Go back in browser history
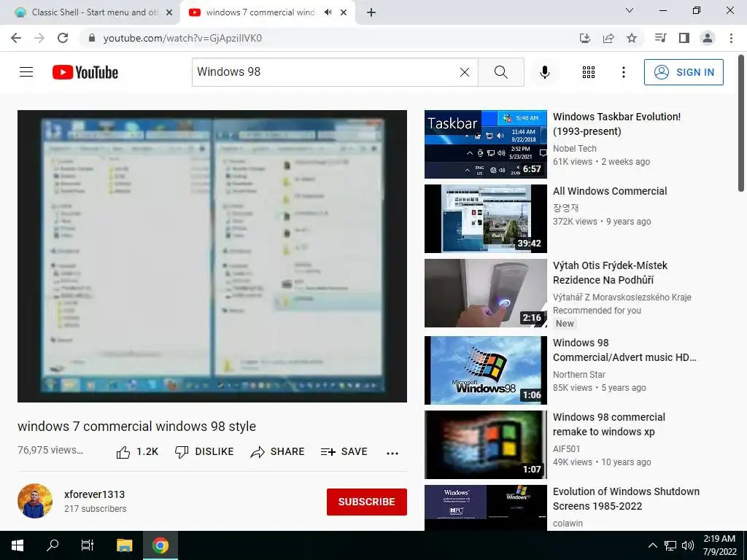 pos(16,38)
